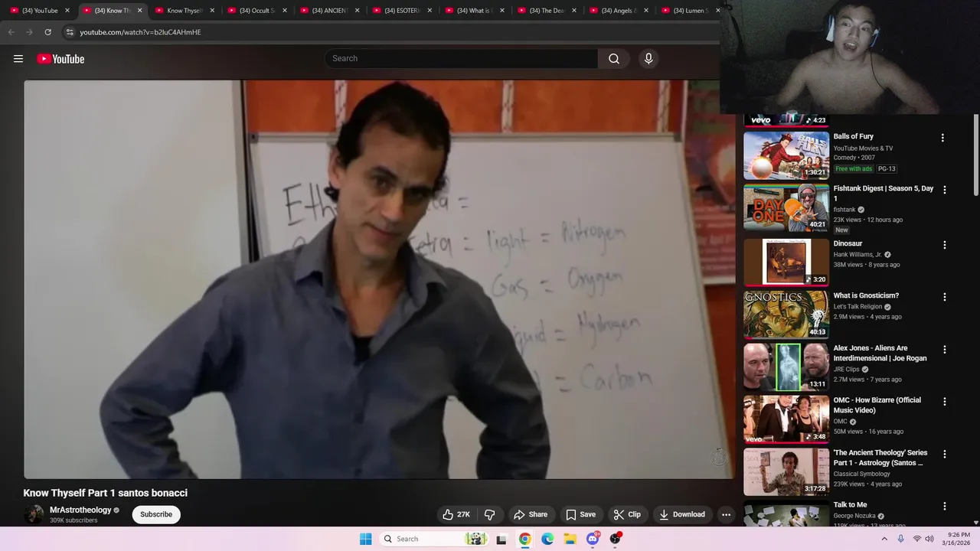Screen dimensions: 980x551
Task: Go back in browser history
Action: (x=11, y=32)
